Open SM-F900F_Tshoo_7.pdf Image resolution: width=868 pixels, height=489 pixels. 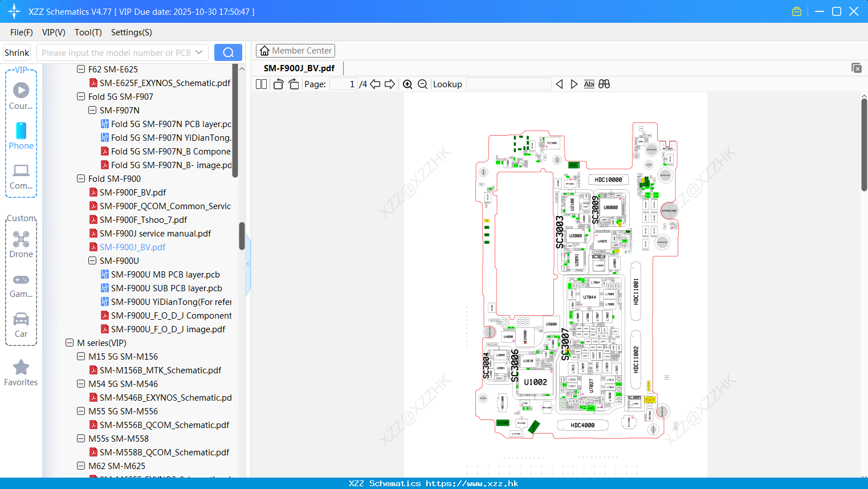click(143, 219)
